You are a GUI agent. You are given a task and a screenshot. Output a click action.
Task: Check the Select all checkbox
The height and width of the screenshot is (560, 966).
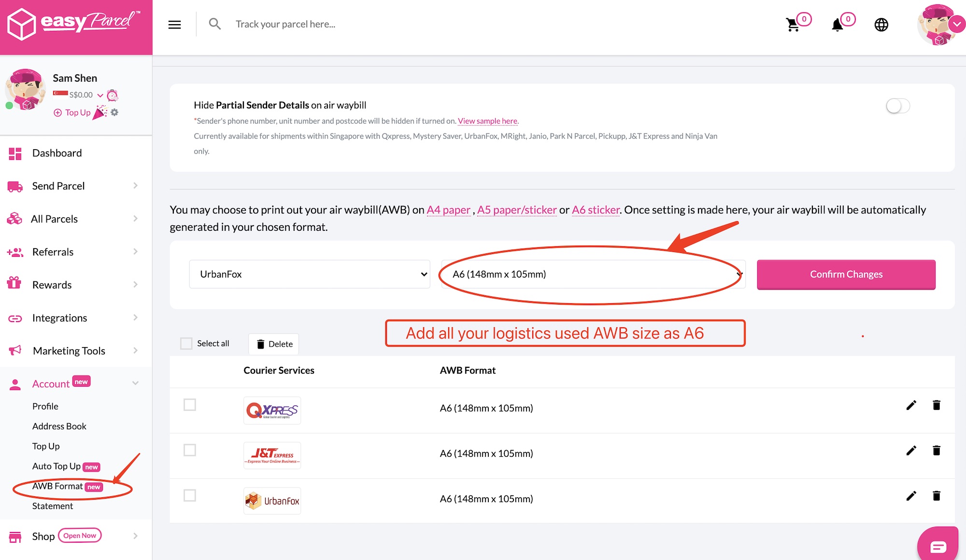pos(186,344)
